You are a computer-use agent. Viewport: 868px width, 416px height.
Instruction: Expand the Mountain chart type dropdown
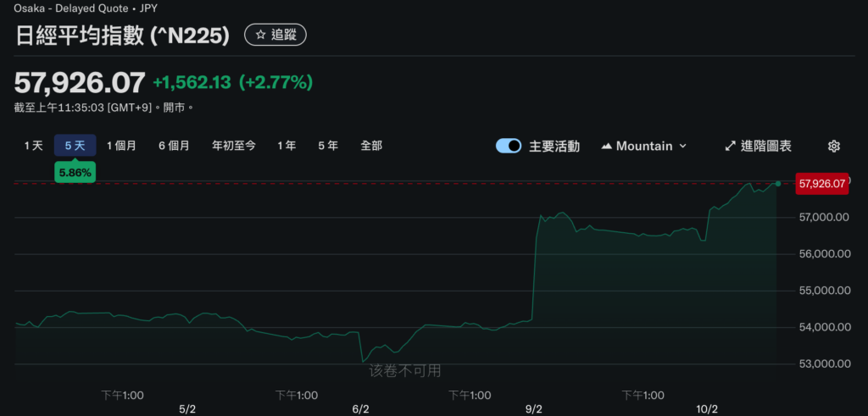point(643,146)
